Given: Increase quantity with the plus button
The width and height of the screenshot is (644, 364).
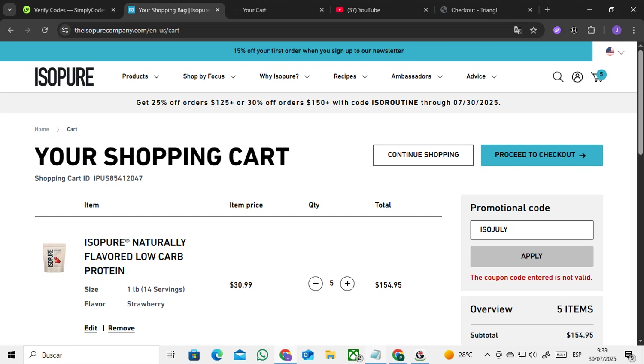Looking at the screenshot, I should click(x=347, y=284).
